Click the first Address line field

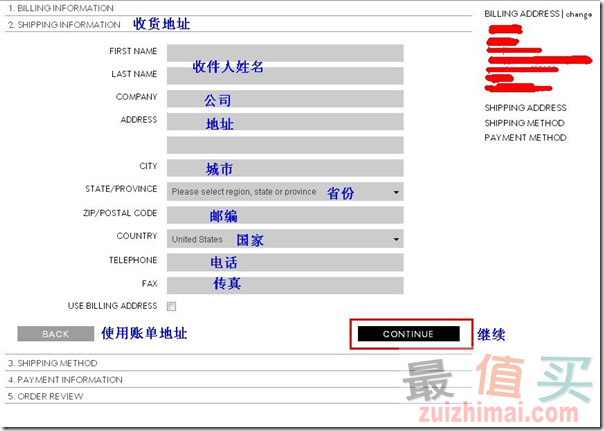coord(285,122)
